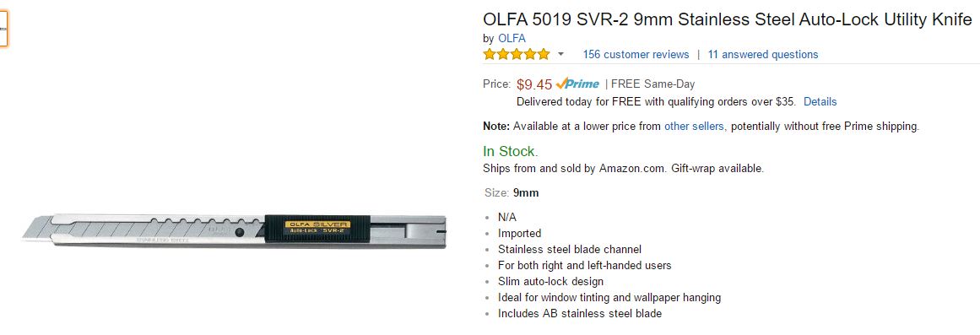
Task: Click the Stainless steel blade channel bullet
Action: point(570,249)
